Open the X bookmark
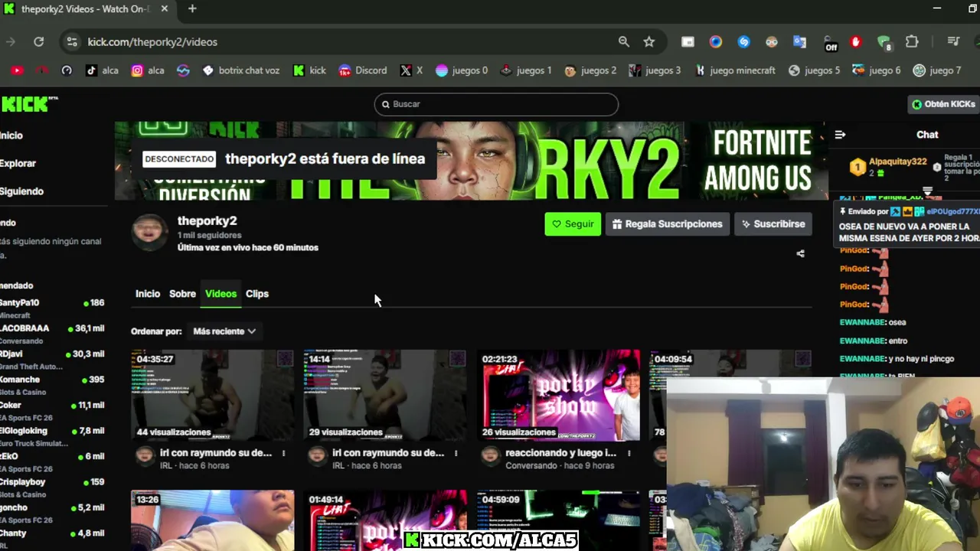Screen dimensions: 980x551 (x=410, y=70)
